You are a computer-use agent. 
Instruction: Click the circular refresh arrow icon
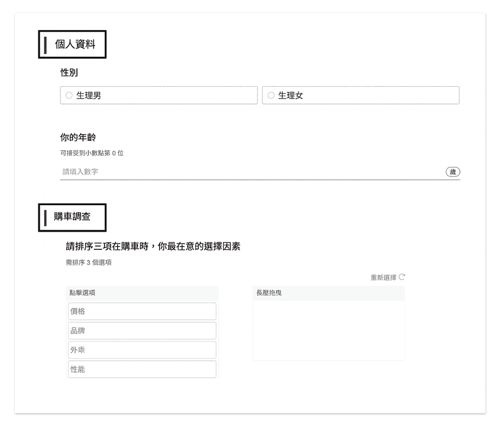coord(402,277)
